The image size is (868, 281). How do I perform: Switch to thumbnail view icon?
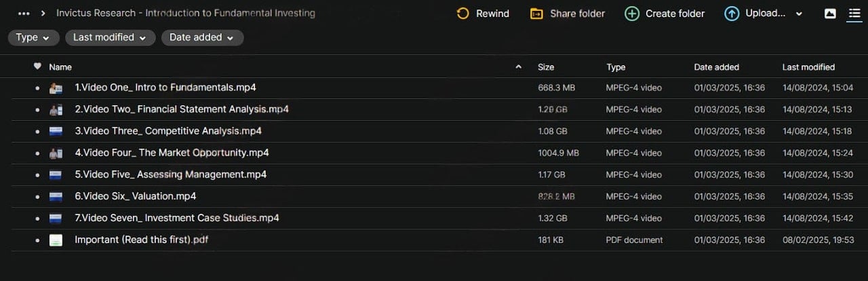point(830,14)
